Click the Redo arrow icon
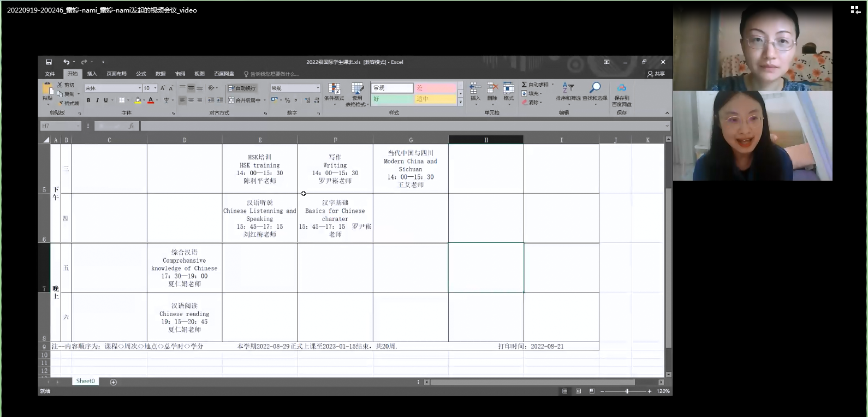This screenshot has height=417, width=868. tap(84, 62)
